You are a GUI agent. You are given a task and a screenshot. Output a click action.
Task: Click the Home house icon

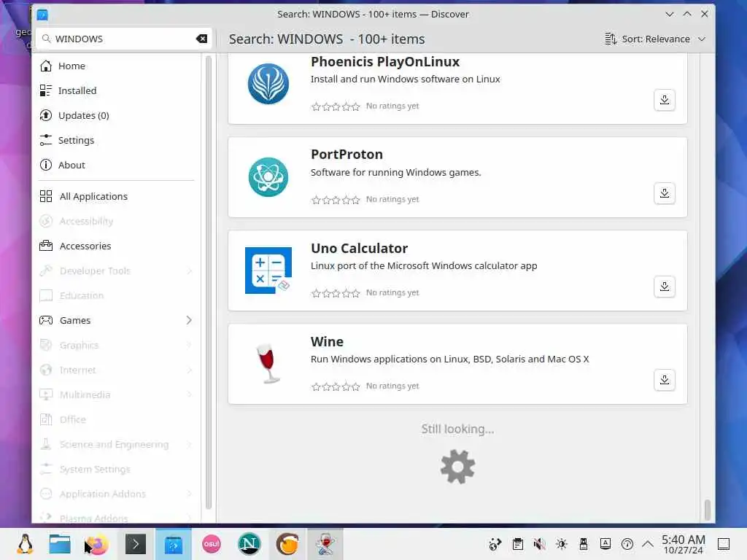(46, 66)
